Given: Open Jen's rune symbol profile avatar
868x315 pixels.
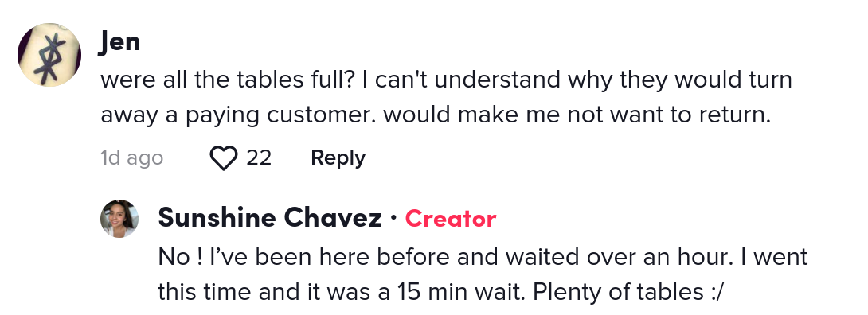Looking at the screenshot, I should (49, 55).
